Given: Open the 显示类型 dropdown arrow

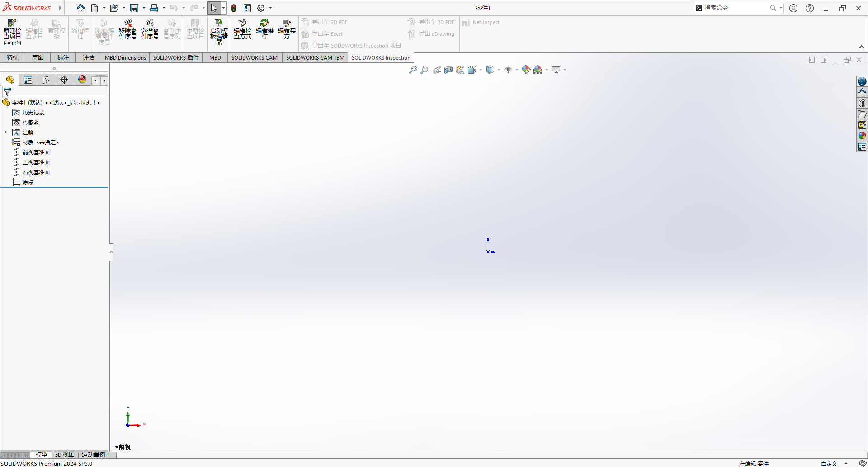Looking at the screenshot, I should 498,70.
